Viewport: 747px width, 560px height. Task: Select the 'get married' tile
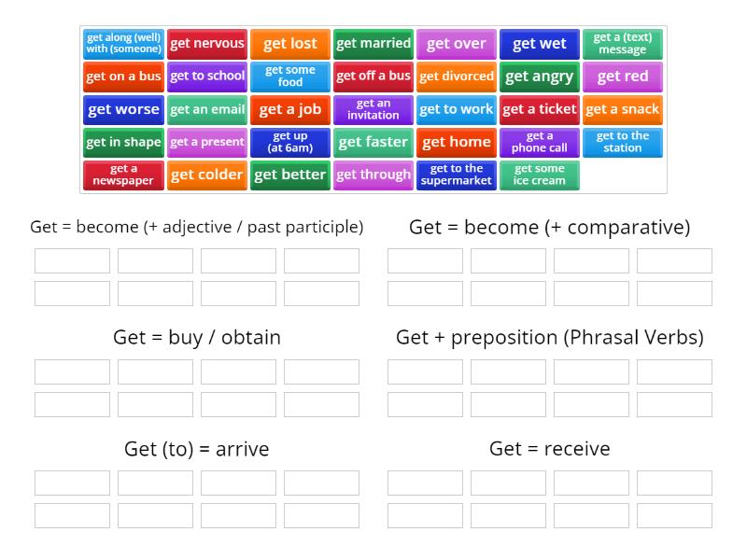coord(373,43)
